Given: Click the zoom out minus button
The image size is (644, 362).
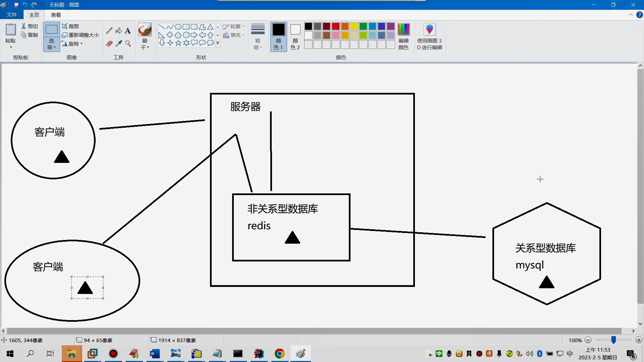Looking at the screenshot, I should click(588, 340).
